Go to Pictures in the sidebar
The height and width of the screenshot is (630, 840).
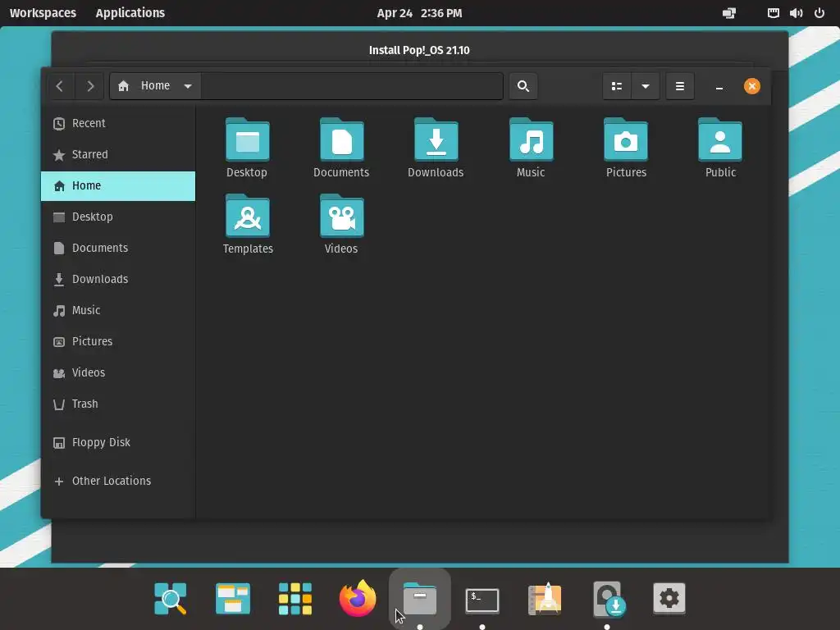(118, 341)
